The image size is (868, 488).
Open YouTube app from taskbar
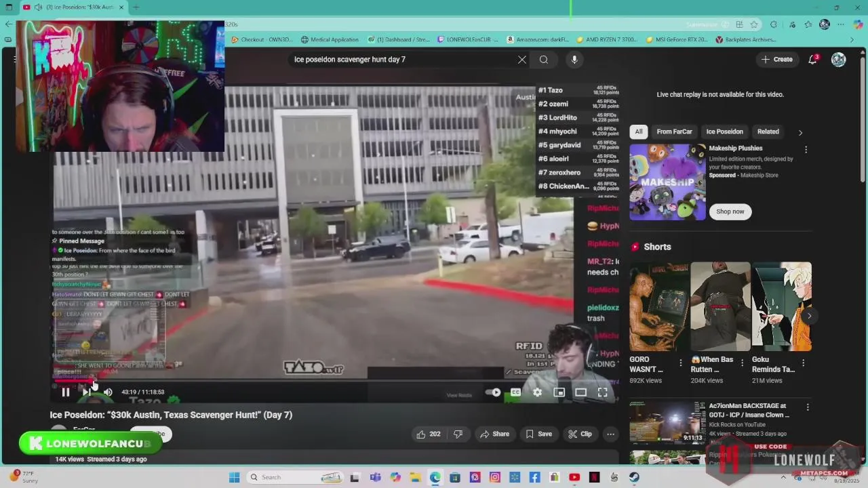[x=574, y=477]
